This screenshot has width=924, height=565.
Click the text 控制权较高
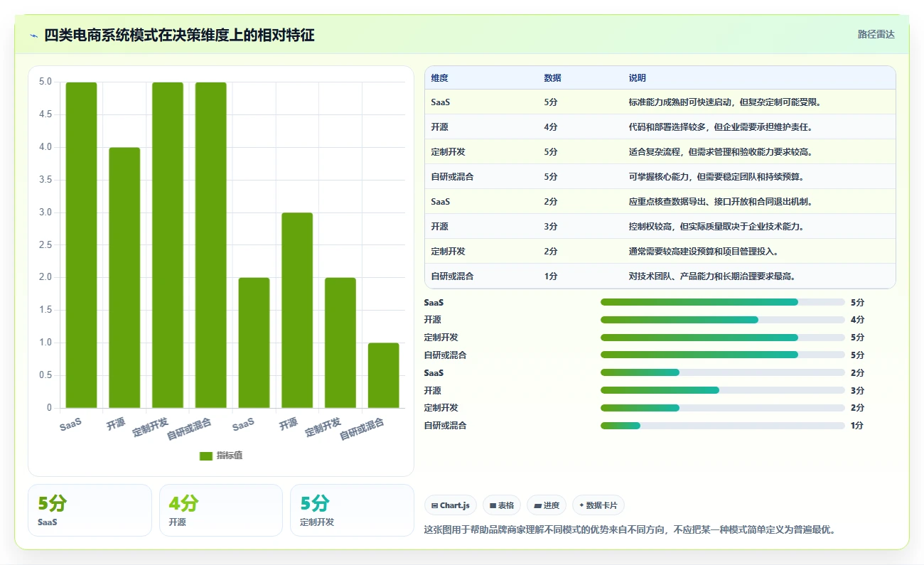coord(650,227)
